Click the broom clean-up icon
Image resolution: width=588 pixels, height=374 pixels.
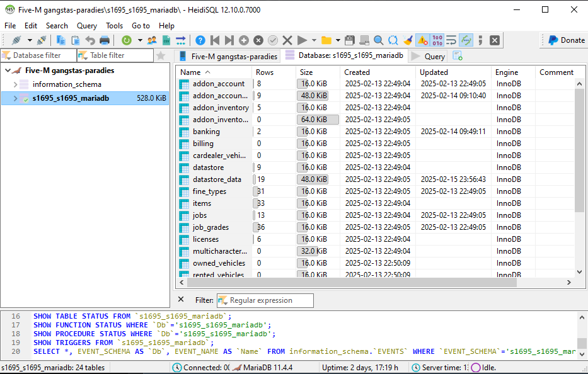click(408, 40)
